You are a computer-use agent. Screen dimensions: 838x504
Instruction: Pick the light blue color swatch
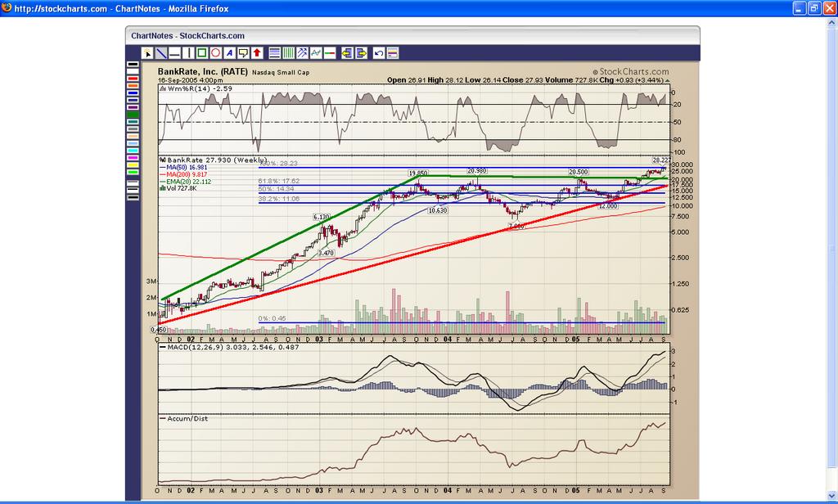pyautogui.click(x=133, y=143)
